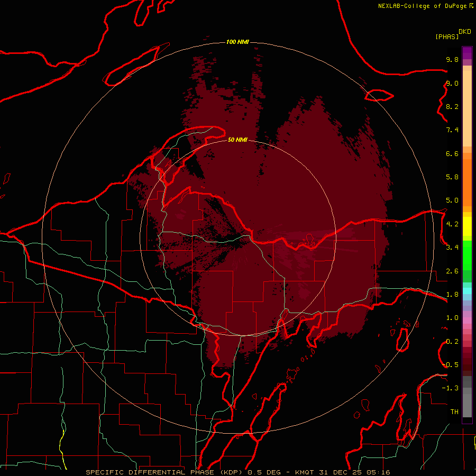Click the 8.2 value on the color scale

coord(452,106)
